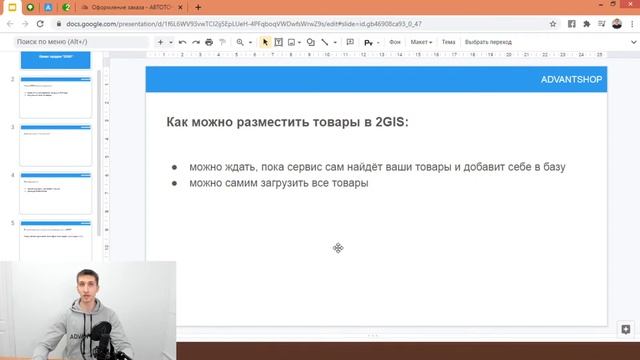Open the Макет layout dropdown
This screenshot has height=360, width=640.
coord(421,42)
